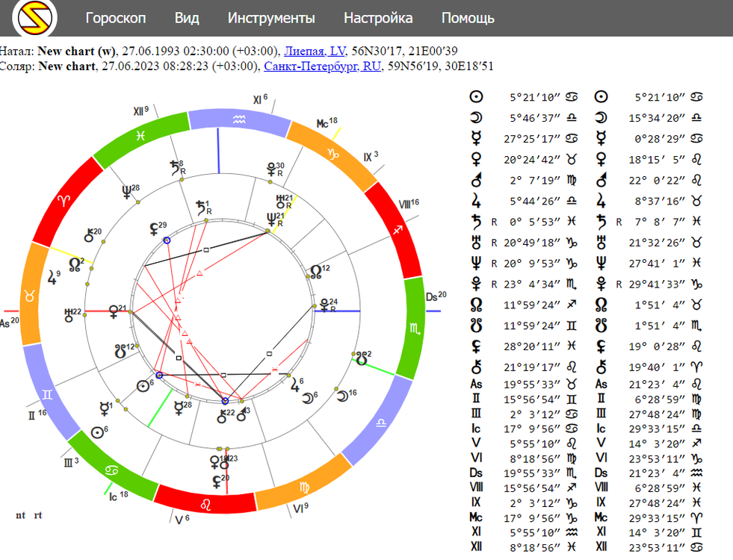Click the Mars glyph beside 22°0′22″
The height and width of the screenshot is (560, 733).
601,180
